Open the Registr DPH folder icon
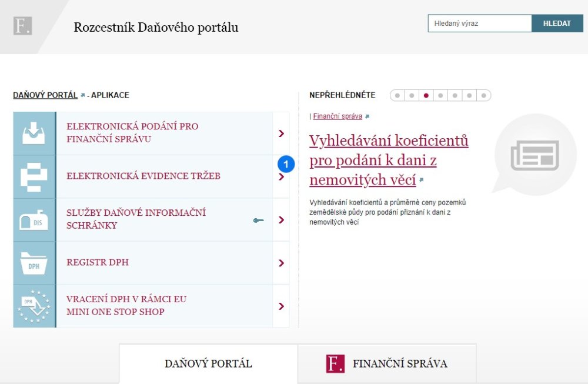 34,262
